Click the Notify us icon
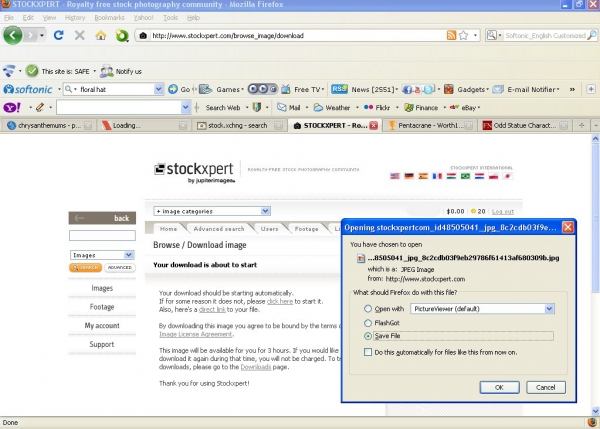600x429 pixels. [106, 71]
